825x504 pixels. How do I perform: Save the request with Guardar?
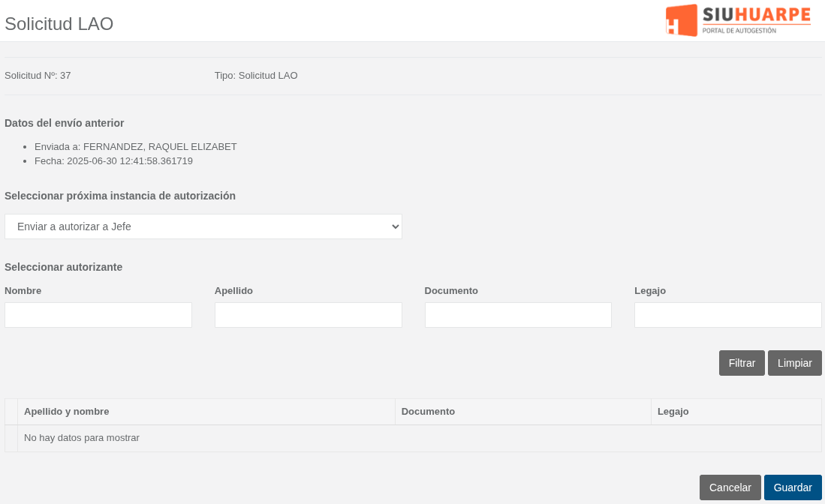coord(793,487)
